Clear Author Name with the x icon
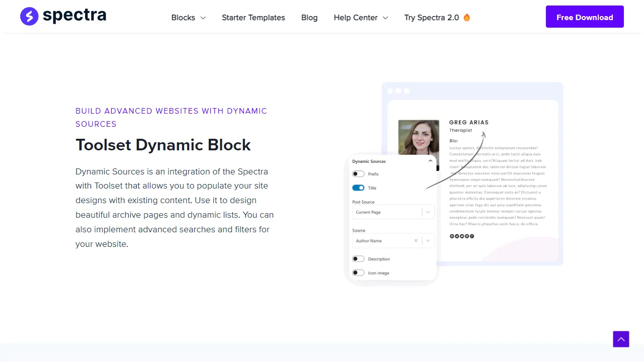 (416, 241)
